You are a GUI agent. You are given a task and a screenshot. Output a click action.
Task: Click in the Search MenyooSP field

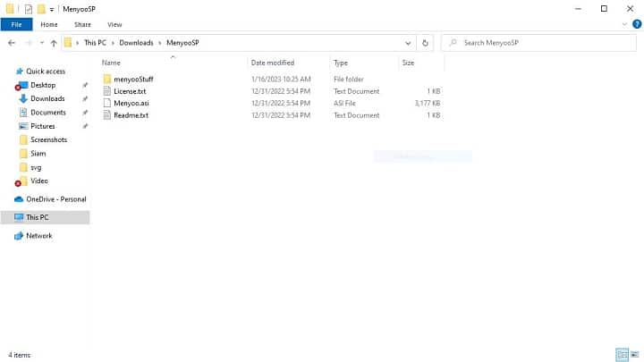click(x=538, y=43)
